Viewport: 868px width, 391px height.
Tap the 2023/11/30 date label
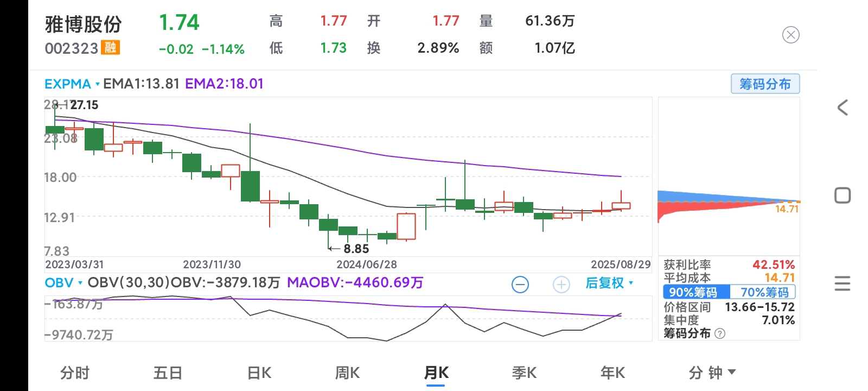[x=212, y=264]
